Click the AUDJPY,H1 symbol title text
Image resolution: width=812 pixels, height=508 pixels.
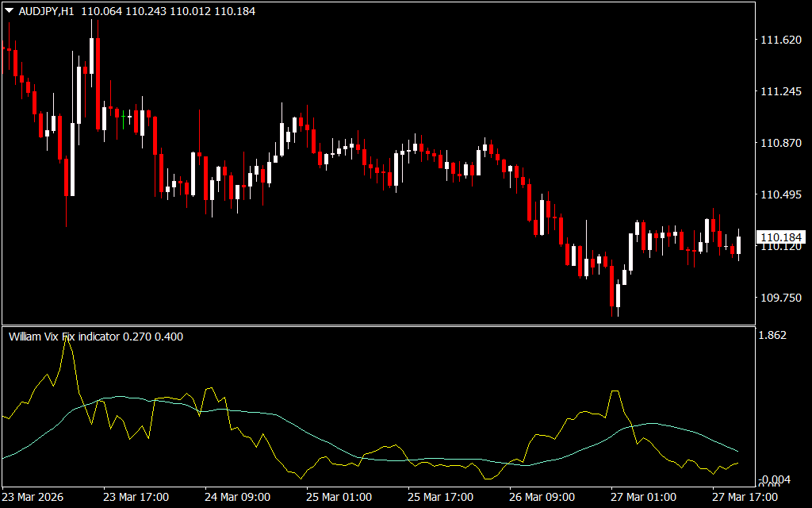coord(49,12)
